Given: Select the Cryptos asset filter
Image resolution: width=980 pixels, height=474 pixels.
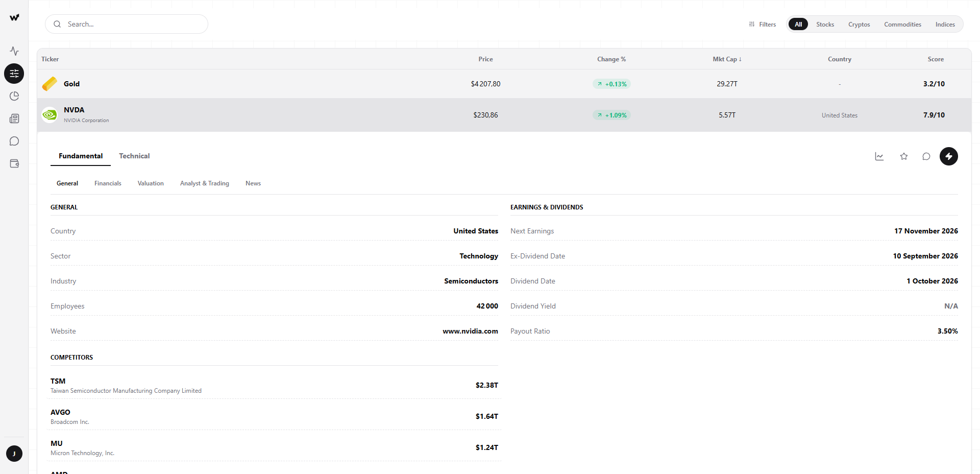Looking at the screenshot, I should click(859, 25).
